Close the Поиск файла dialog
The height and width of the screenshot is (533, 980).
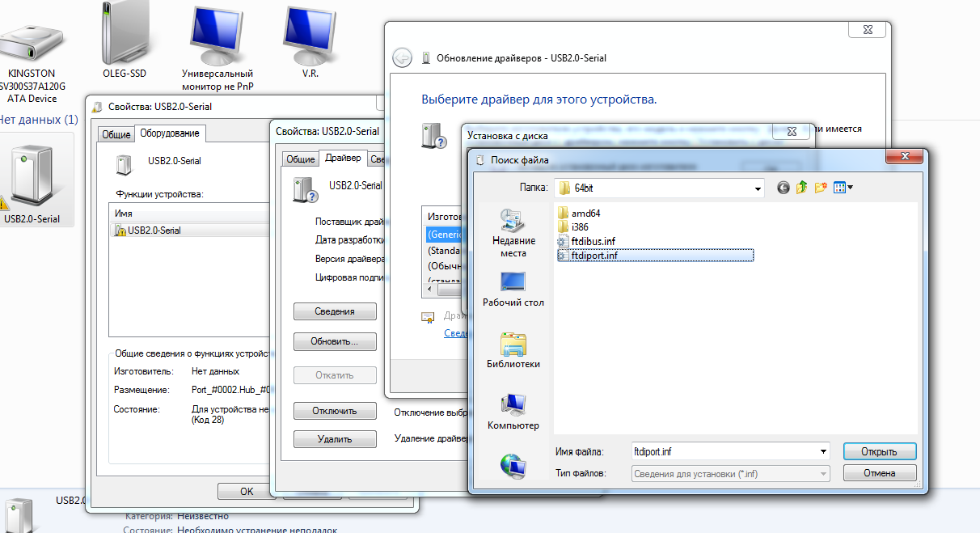pos(905,159)
